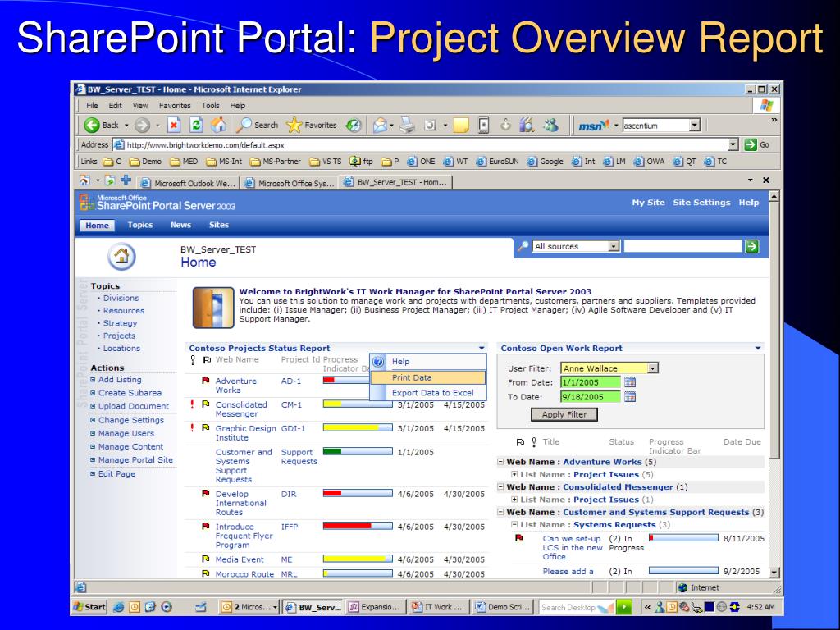Click the browser Home house icon
840x630 pixels.
(218, 126)
